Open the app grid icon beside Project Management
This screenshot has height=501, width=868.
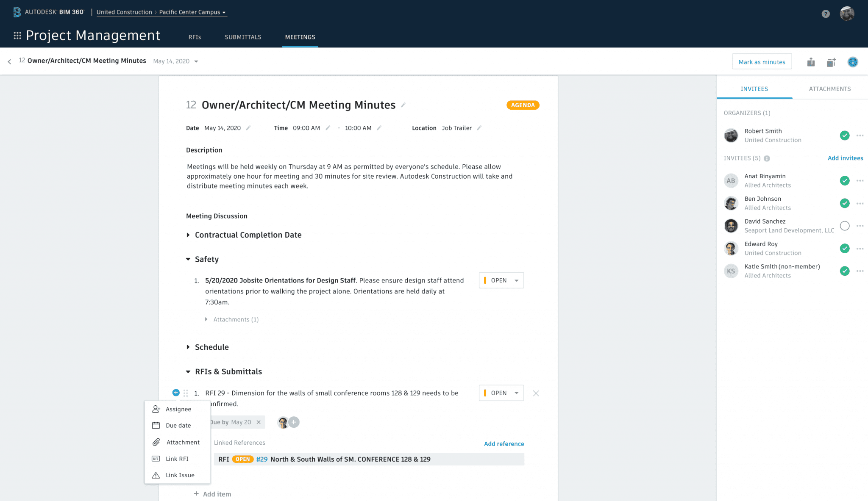tap(17, 36)
